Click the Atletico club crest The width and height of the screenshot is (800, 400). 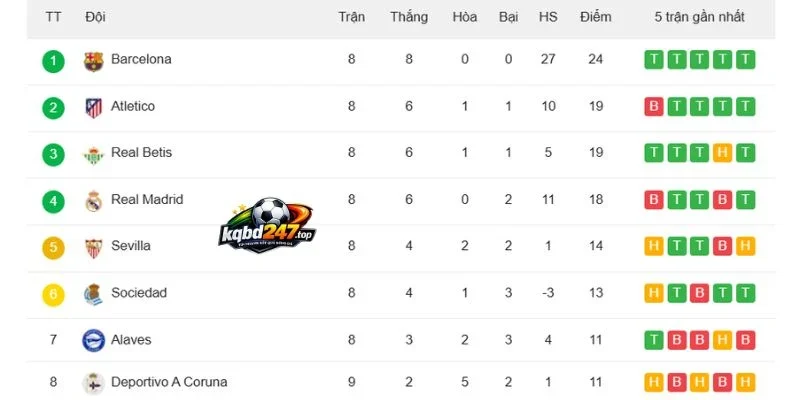[x=94, y=108]
